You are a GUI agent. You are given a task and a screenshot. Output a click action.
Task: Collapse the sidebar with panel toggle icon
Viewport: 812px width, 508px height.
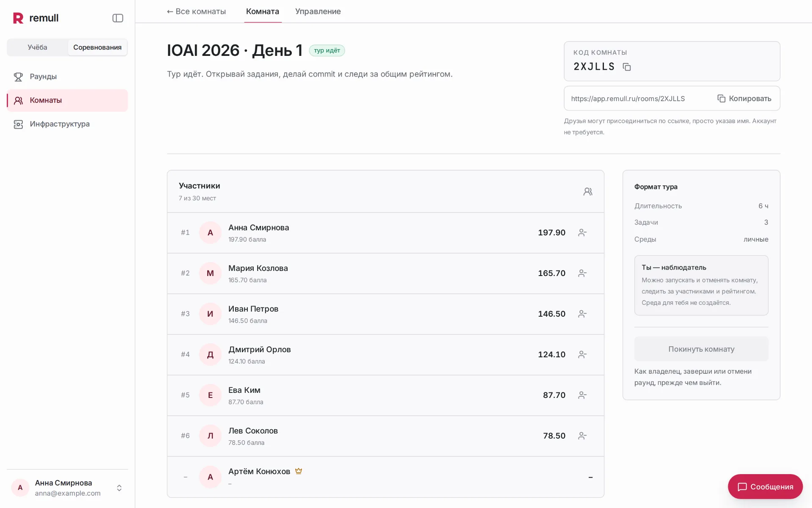click(x=118, y=18)
